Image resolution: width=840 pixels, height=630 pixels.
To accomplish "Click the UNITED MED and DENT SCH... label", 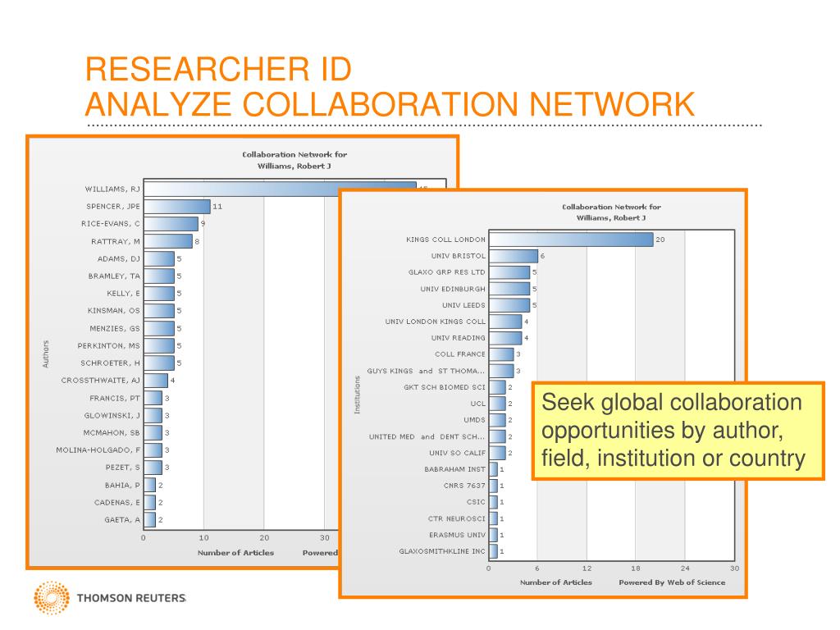I will pos(427,436).
